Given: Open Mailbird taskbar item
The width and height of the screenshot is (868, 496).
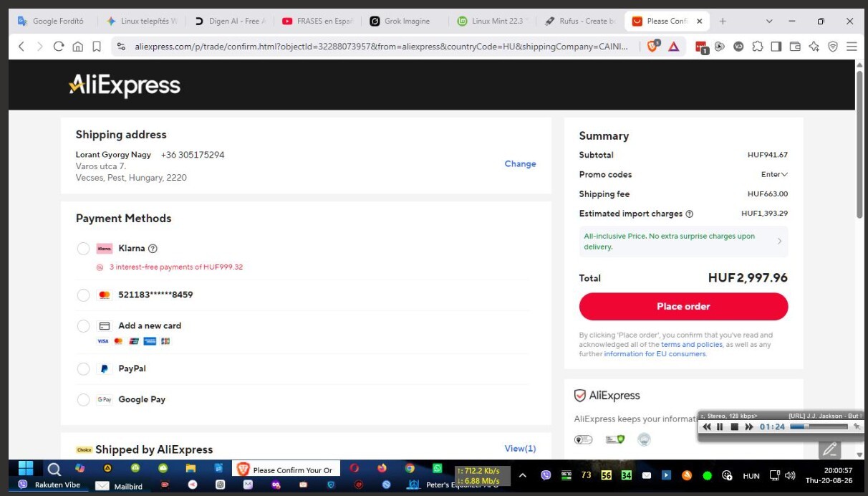Looking at the screenshot, I should pyautogui.click(x=120, y=485).
